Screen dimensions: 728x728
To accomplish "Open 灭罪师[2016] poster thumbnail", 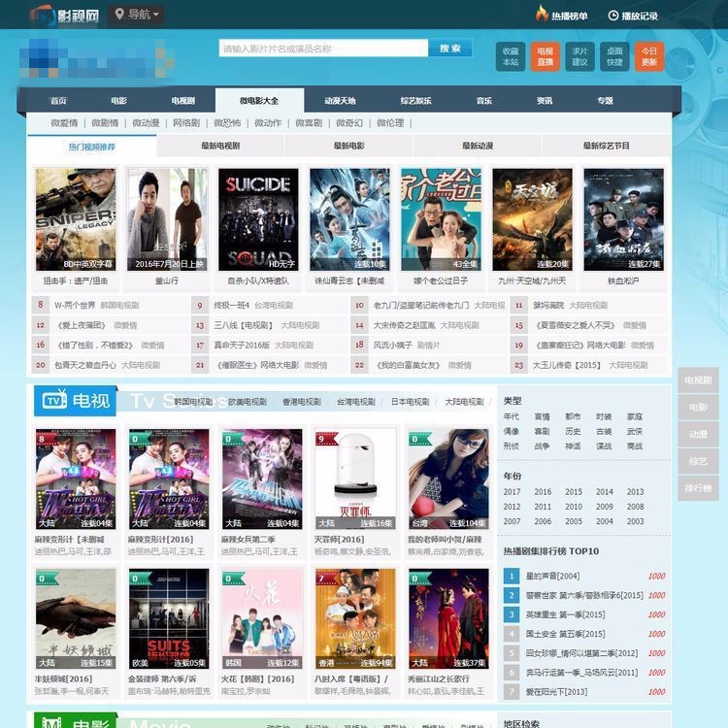I will [355, 479].
